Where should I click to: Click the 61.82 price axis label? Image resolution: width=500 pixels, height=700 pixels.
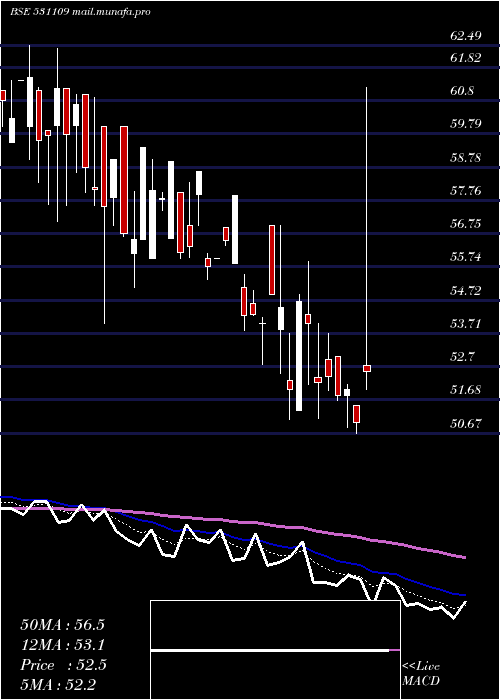(466, 58)
